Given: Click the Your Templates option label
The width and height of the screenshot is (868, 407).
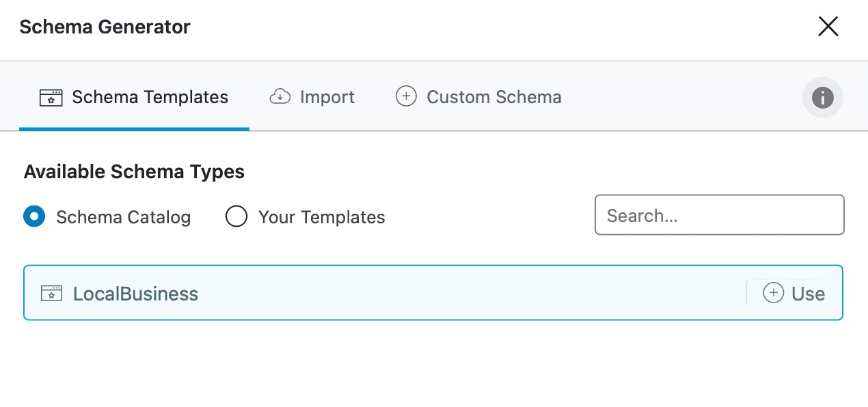Looking at the screenshot, I should [321, 217].
